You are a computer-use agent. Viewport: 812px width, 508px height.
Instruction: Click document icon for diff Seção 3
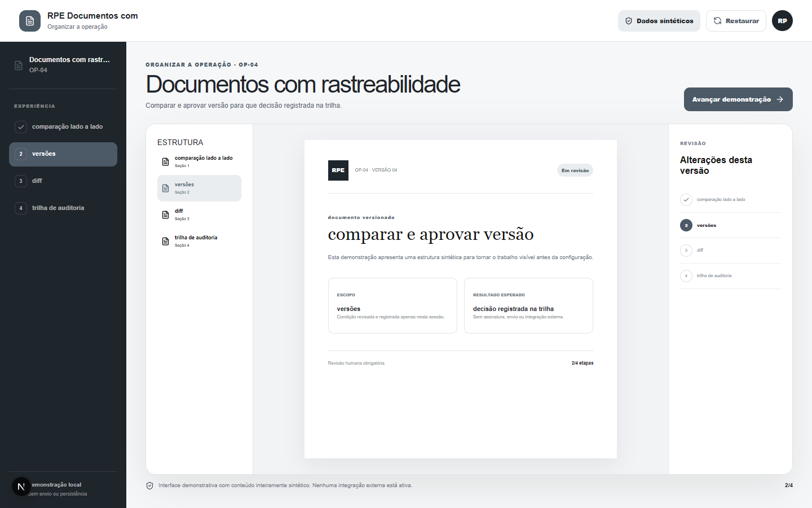(x=165, y=215)
